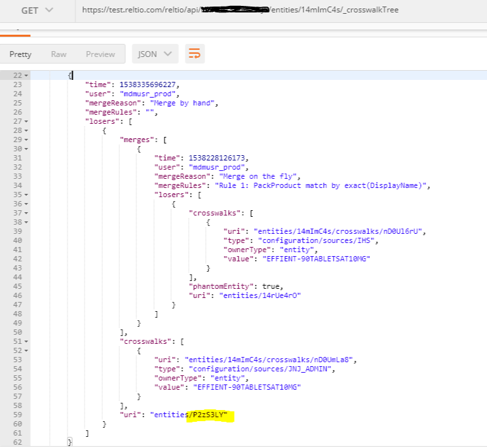Click the request URL input field
The height and width of the screenshot is (448, 487).
281,10
